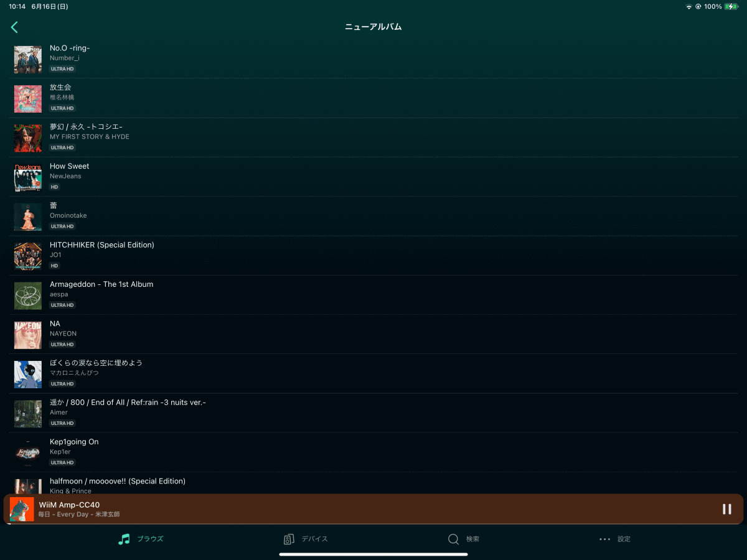The width and height of the screenshot is (747, 560).
Task: Tap the ニューアルバム page title
Action: 374,27
